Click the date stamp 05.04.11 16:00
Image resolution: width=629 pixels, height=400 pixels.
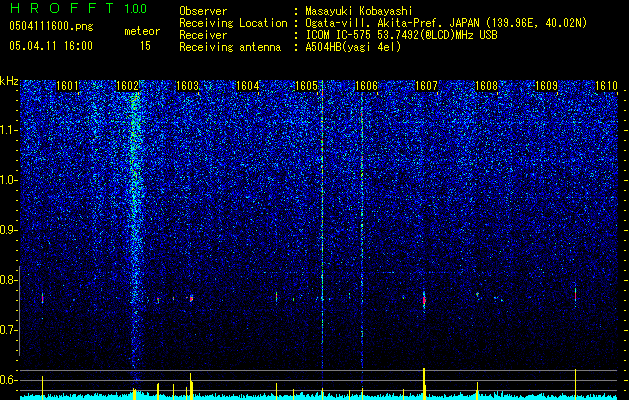pos(51,46)
